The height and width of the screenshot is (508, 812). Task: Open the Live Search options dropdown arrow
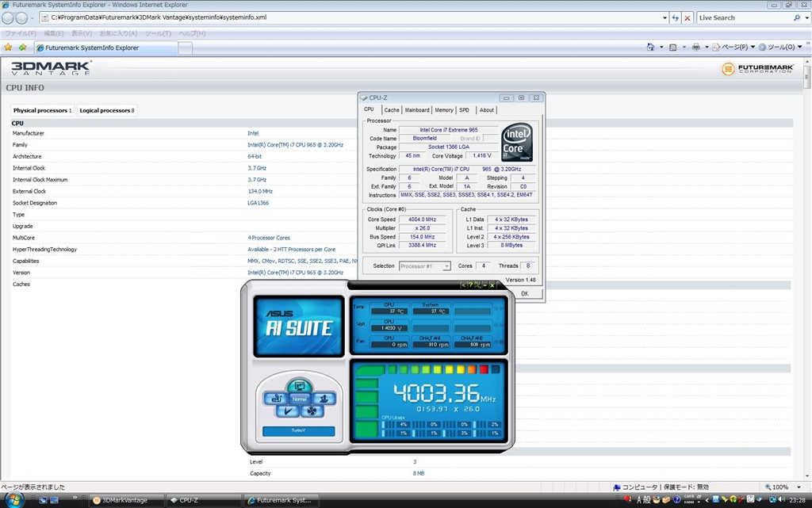806,17
